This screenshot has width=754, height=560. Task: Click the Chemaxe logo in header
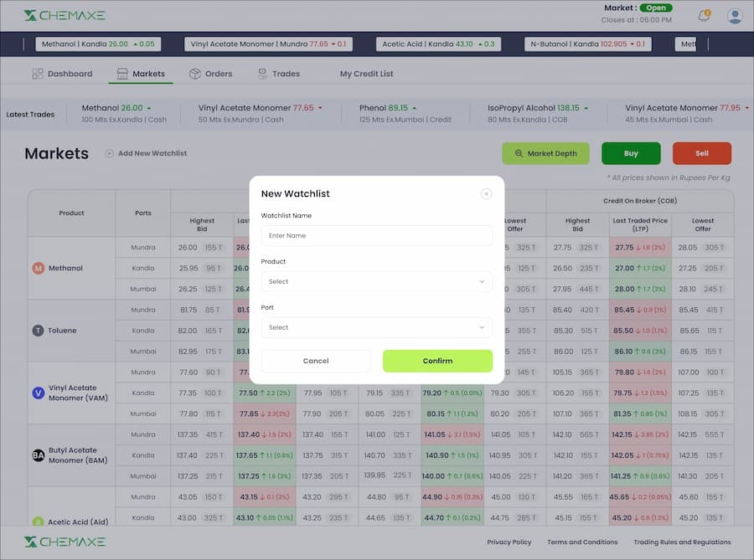pos(65,15)
